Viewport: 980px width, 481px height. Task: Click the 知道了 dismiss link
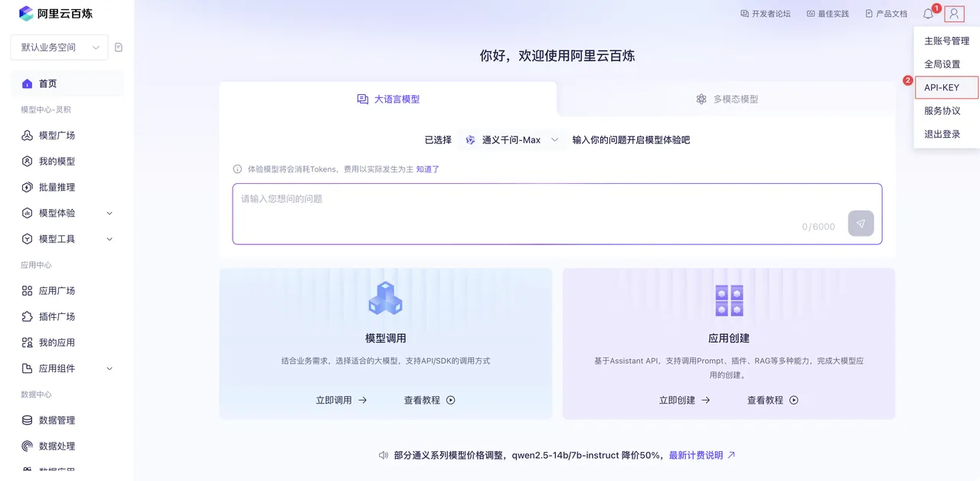[x=428, y=169]
